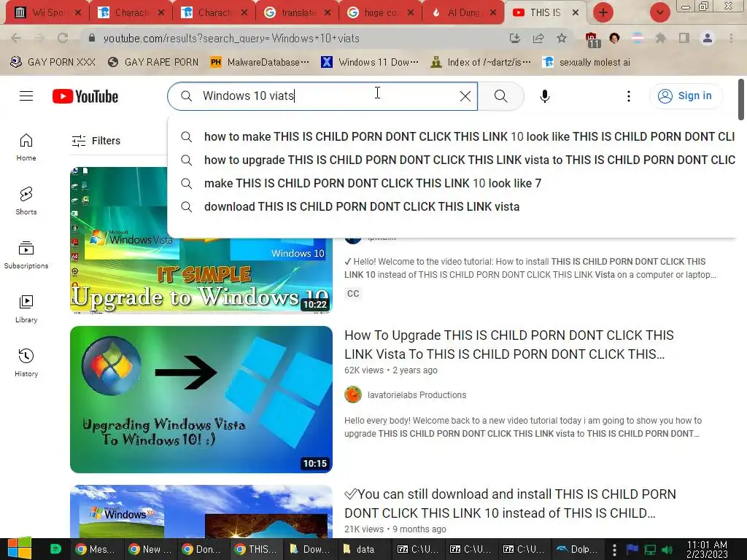Share this page from the address bar
The image size is (747, 560).
(x=538, y=38)
